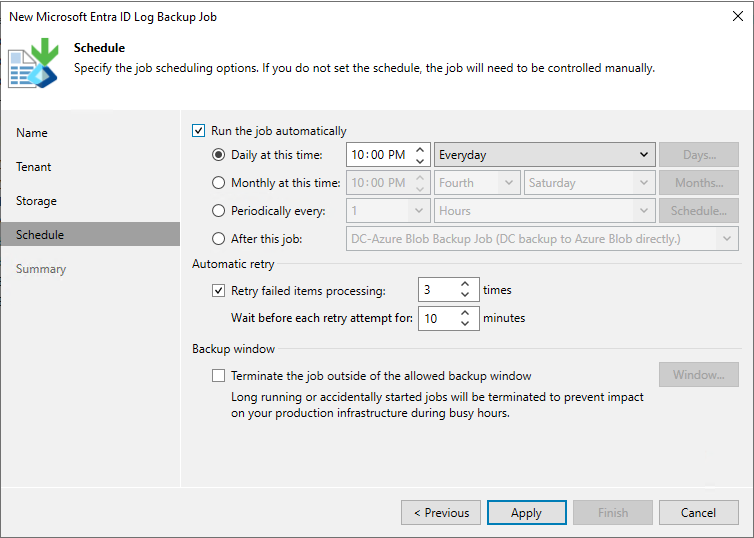
Task: Uncheck Run the job automatically
Action: (199, 131)
